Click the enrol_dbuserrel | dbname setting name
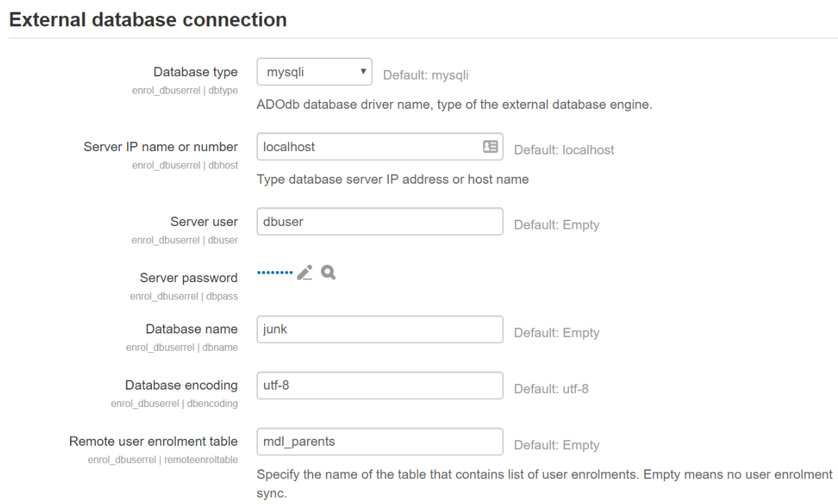Screen dimensions: 838x504 (x=182, y=348)
